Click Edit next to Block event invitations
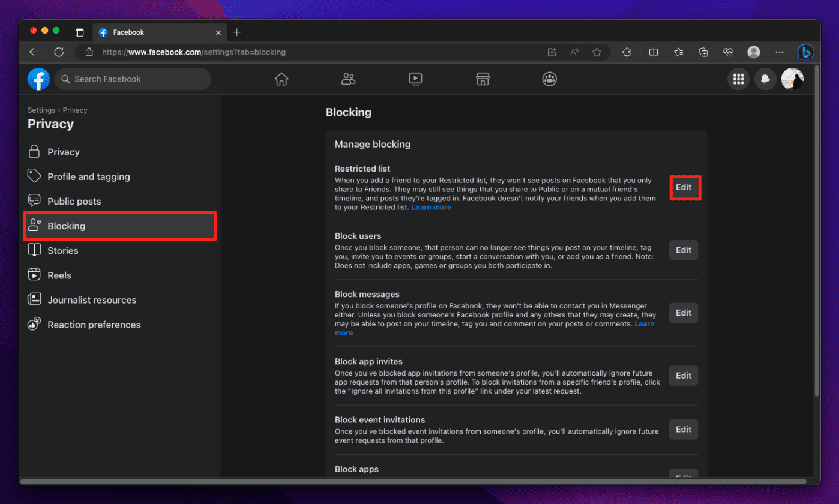The height and width of the screenshot is (504, 839). click(684, 430)
